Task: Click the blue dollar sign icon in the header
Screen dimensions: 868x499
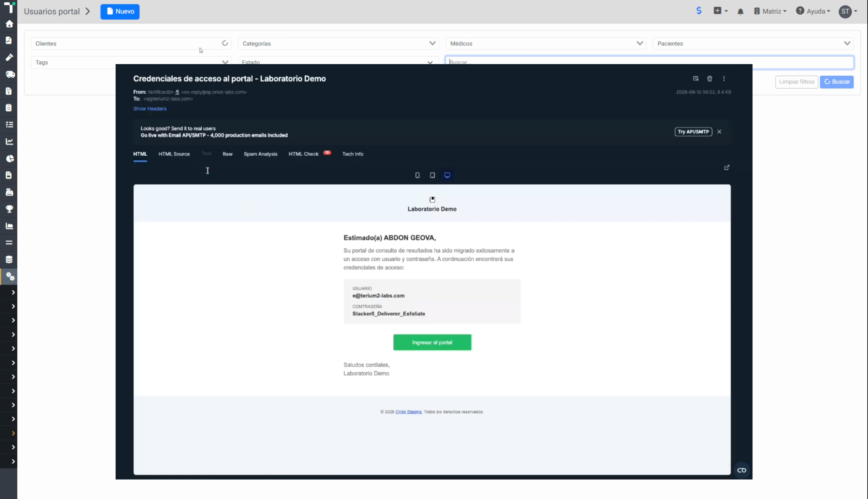Action: pos(699,11)
